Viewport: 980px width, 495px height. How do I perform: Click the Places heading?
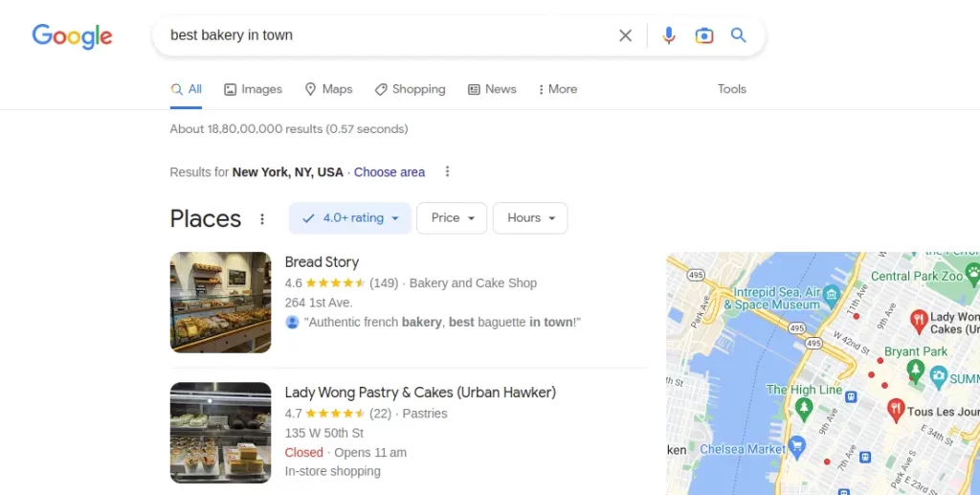click(205, 218)
